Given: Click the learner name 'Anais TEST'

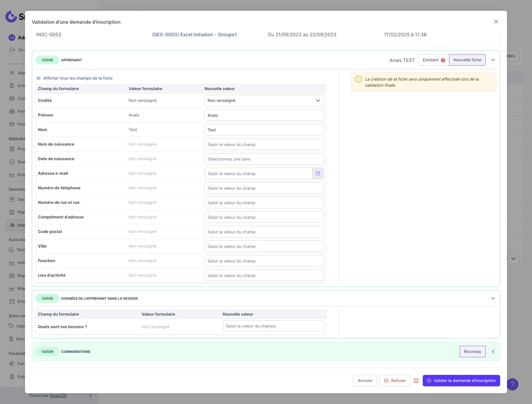Looking at the screenshot, I should [402, 60].
